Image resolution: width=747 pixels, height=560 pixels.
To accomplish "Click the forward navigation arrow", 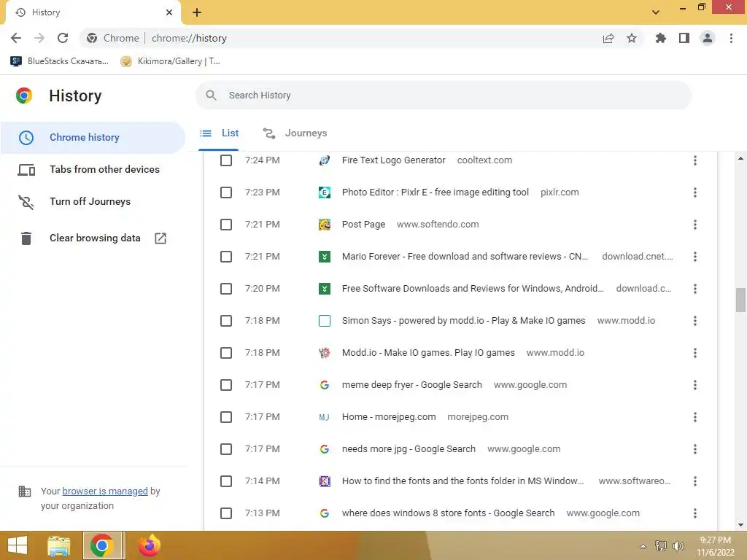I will 39,38.
